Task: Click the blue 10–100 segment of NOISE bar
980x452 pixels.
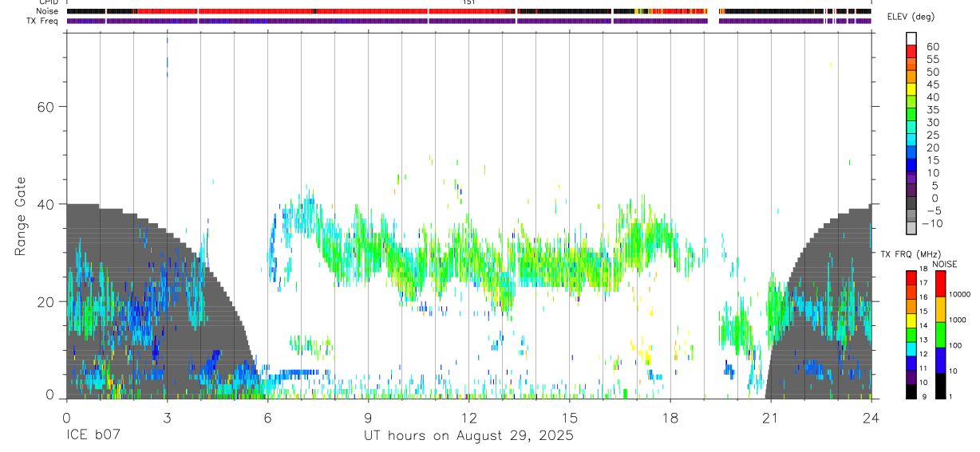Action: click(x=940, y=360)
